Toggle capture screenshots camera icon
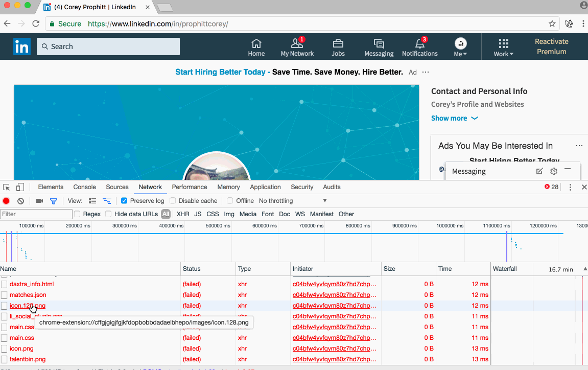The height and width of the screenshot is (370, 588). [x=39, y=201]
